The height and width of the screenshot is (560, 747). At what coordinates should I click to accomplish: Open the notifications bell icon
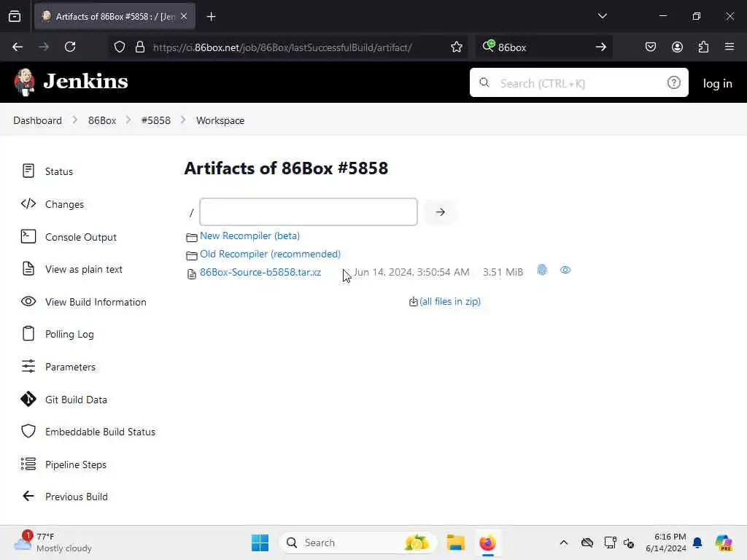(697, 542)
